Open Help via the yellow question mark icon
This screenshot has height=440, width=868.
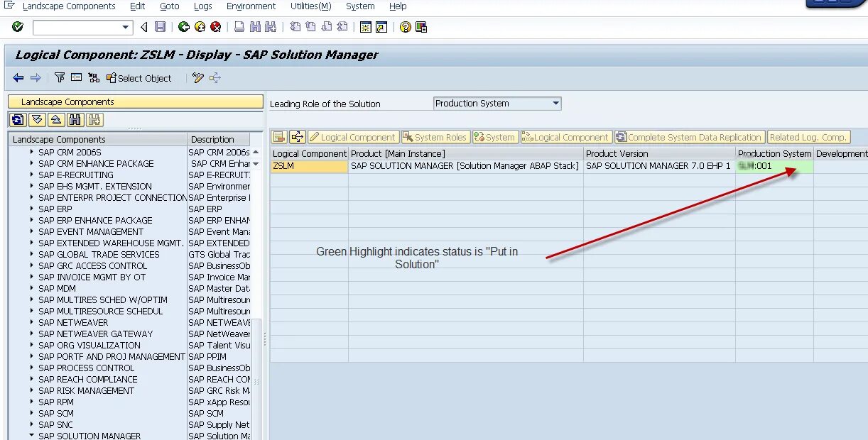406,27
